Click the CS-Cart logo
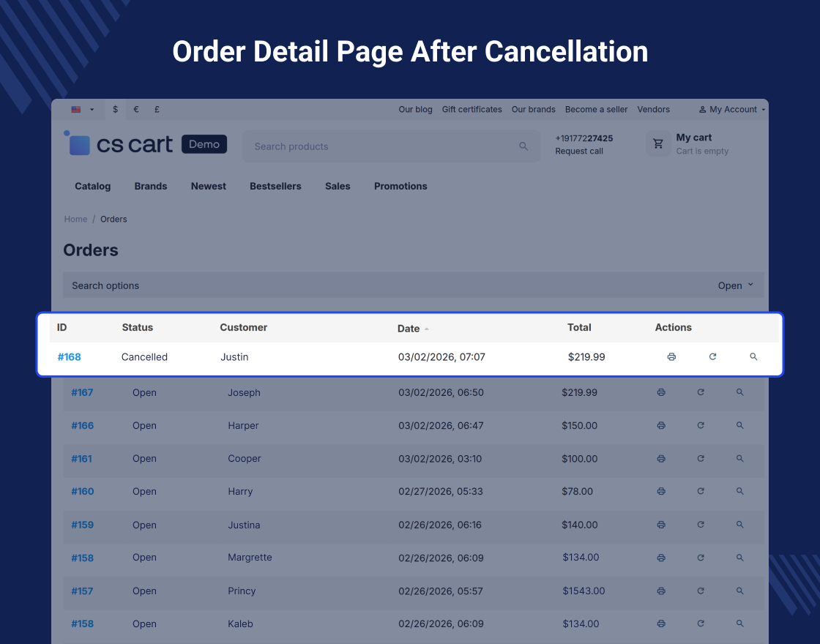Viewport: 820px width, 644px height. click(145, 143)
